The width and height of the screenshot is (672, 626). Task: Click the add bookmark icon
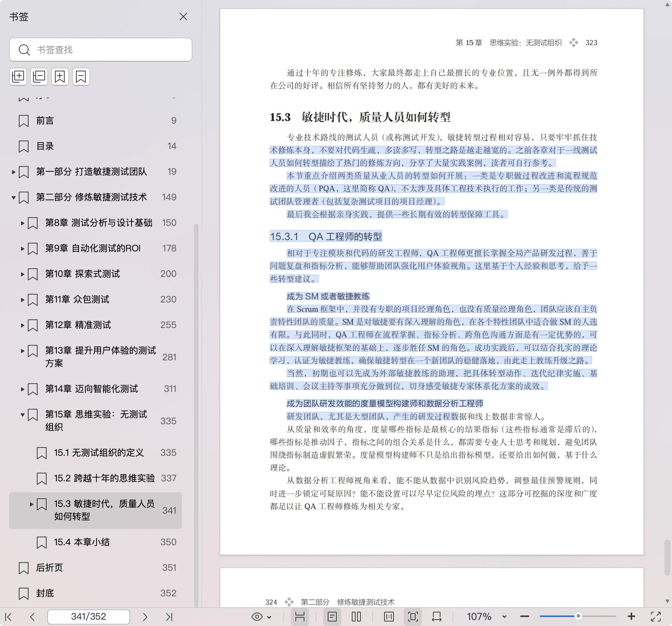click(60, 77)
